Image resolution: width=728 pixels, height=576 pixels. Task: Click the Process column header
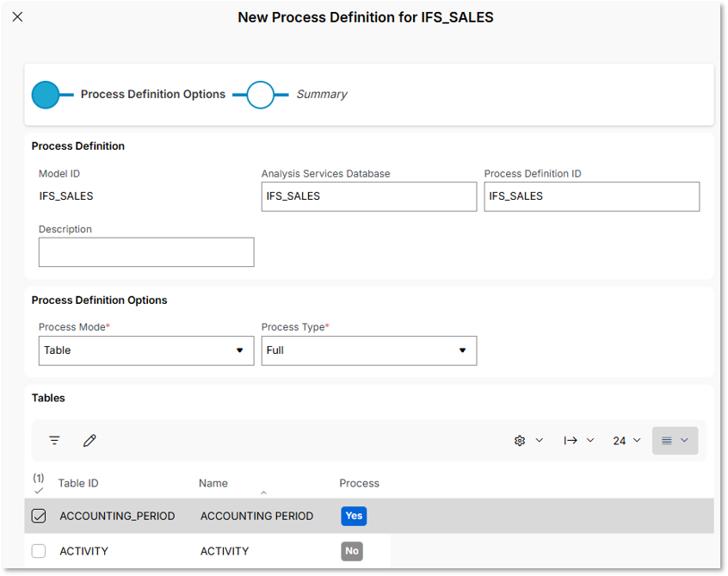click(359, 483)
